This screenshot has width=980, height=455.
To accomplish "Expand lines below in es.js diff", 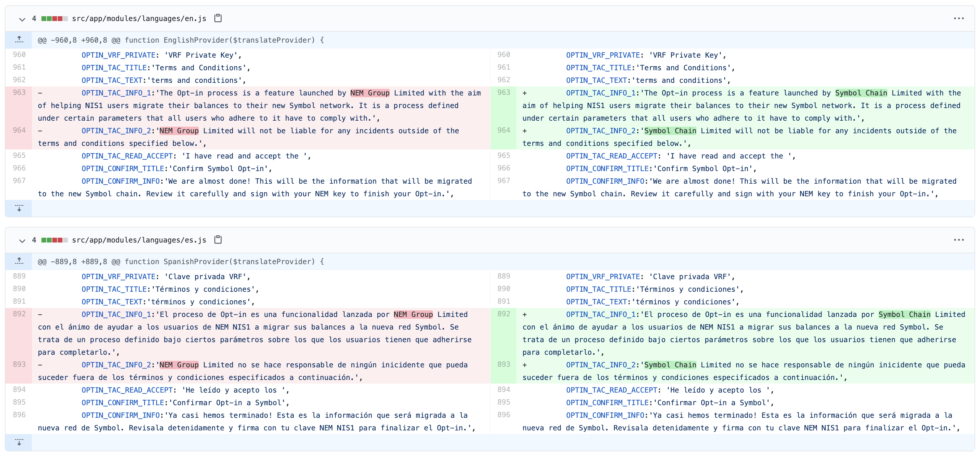I will [x=19, y=442].
